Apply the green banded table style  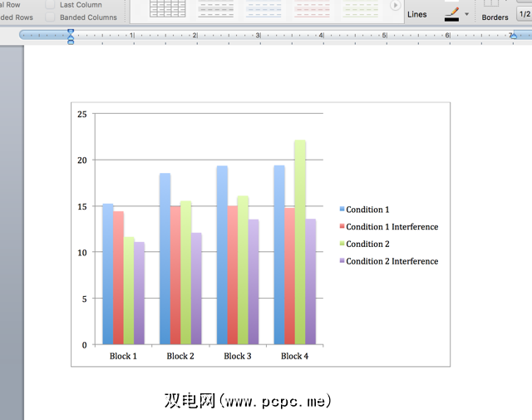pos(360,8)
